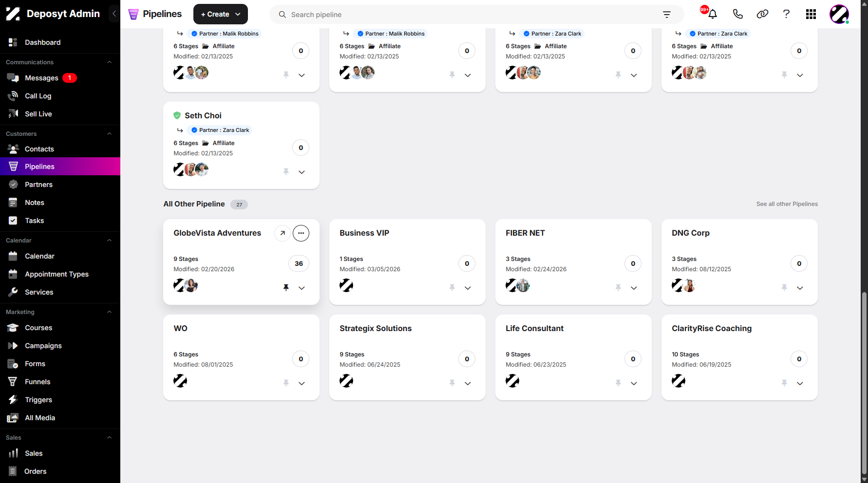Open the ClarityRise Coaching pipeline title
Viewport: 868px width, 483px height.
712,329
